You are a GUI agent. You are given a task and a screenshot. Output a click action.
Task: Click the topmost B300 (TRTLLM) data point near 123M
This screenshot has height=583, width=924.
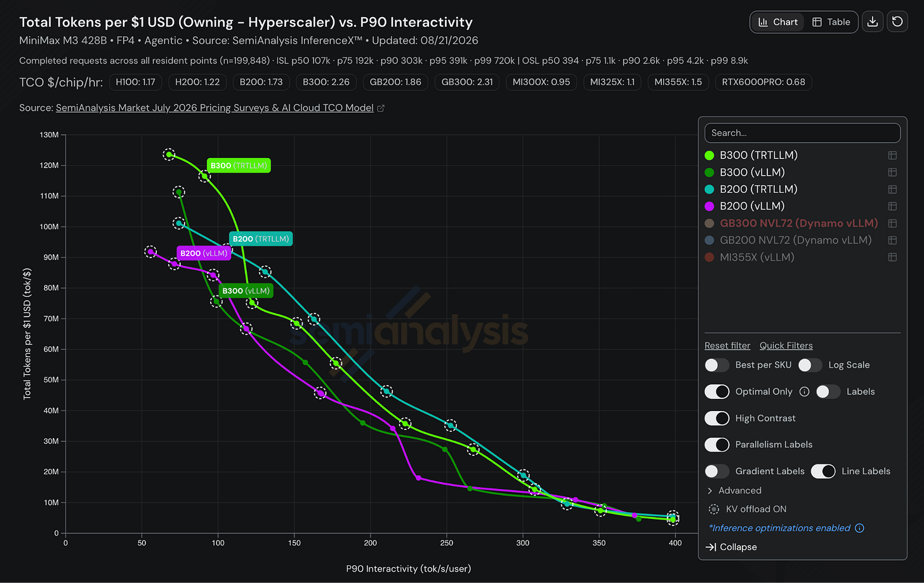169,154
